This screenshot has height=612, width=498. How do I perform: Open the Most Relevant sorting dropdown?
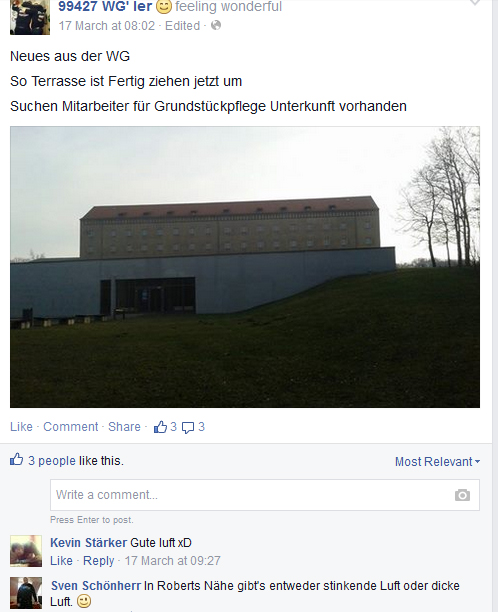tap(437, 462)
